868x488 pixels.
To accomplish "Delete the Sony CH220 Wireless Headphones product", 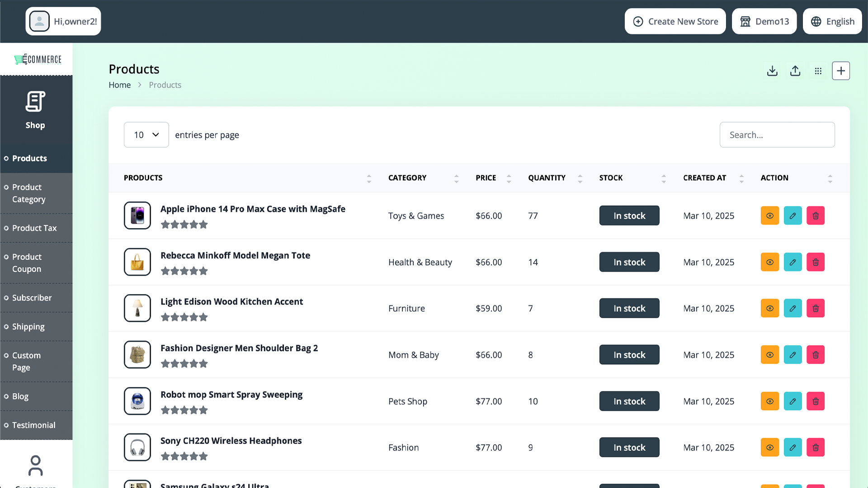I will click(x=816, y=447).
